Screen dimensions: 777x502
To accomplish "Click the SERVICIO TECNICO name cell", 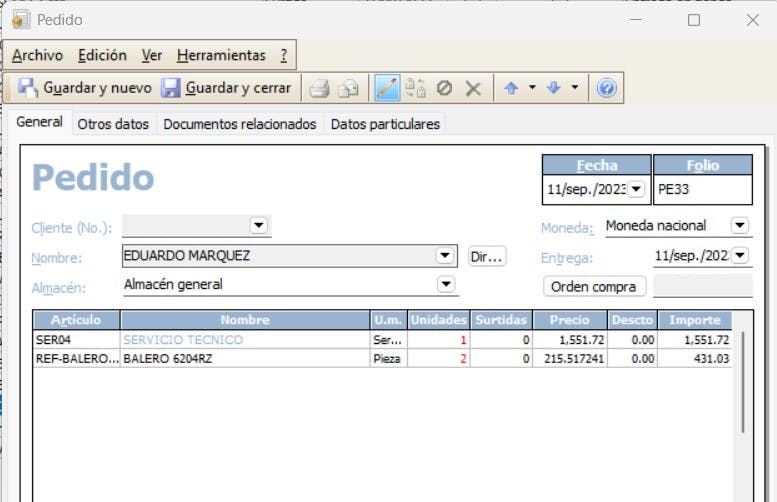I will pyautogui.click(x=245, y=340).
